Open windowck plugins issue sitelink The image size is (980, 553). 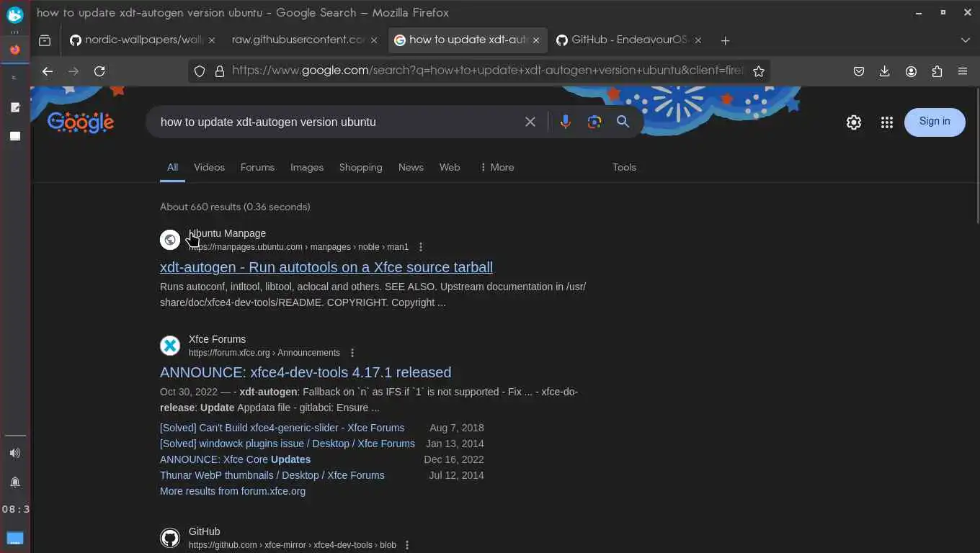pos(288,444)
